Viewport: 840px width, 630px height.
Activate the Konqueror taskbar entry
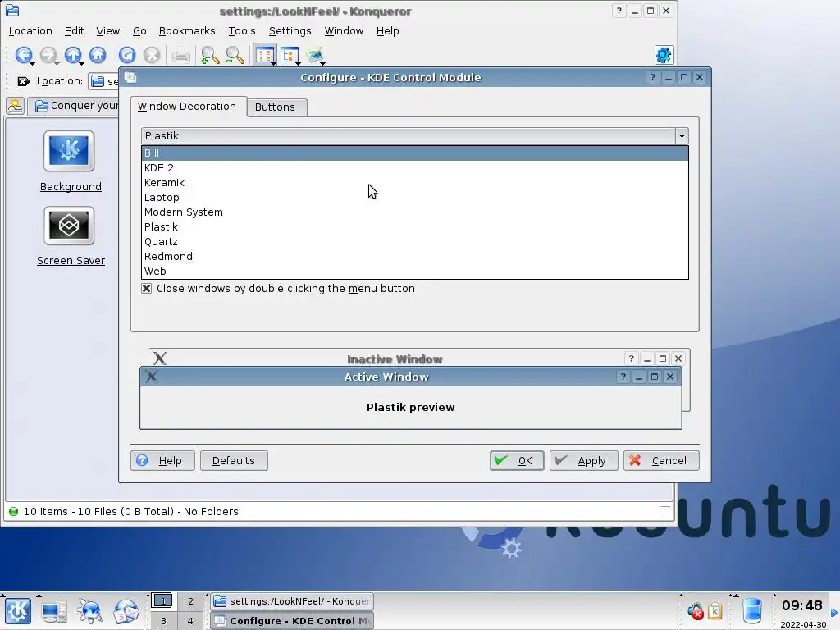point(292,601)
